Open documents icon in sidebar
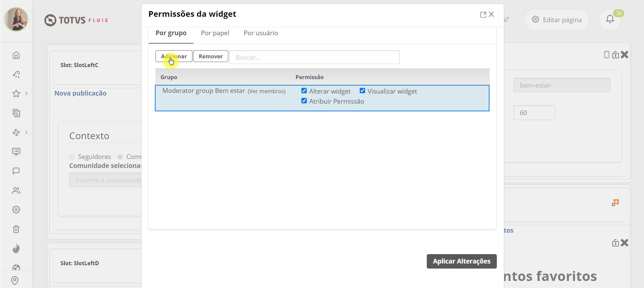 coord(16,113)
